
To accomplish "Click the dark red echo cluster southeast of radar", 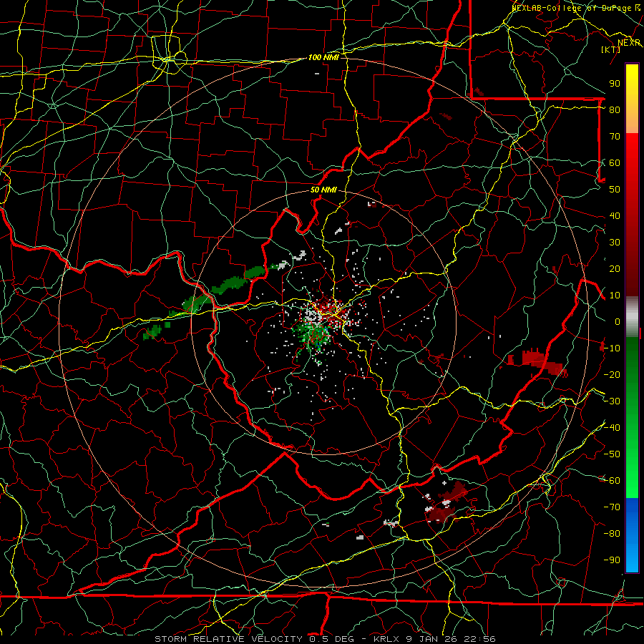I will [446, 503].
